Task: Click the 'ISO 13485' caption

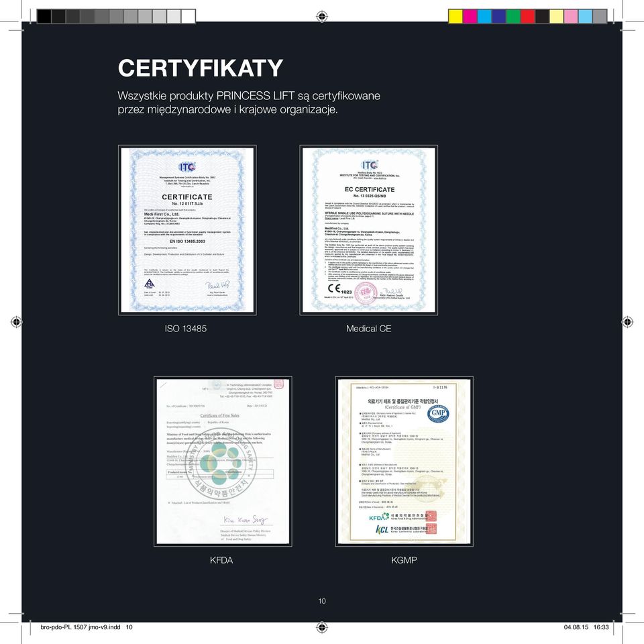Action: (186, 329)
